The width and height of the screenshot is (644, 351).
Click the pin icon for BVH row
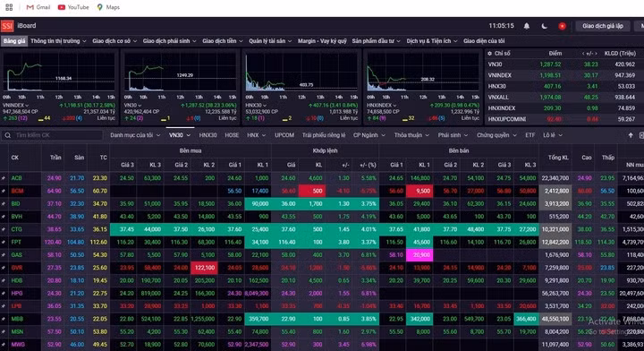4,217
